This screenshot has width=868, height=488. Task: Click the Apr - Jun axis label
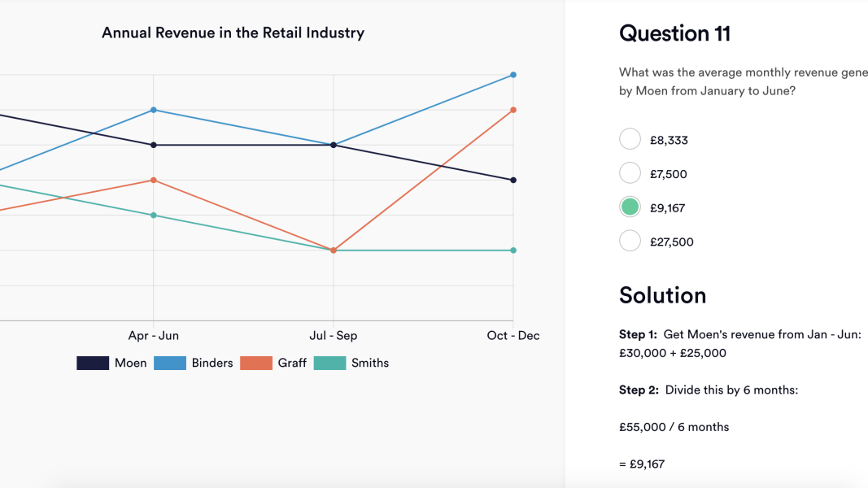click(x=153, y=335)
